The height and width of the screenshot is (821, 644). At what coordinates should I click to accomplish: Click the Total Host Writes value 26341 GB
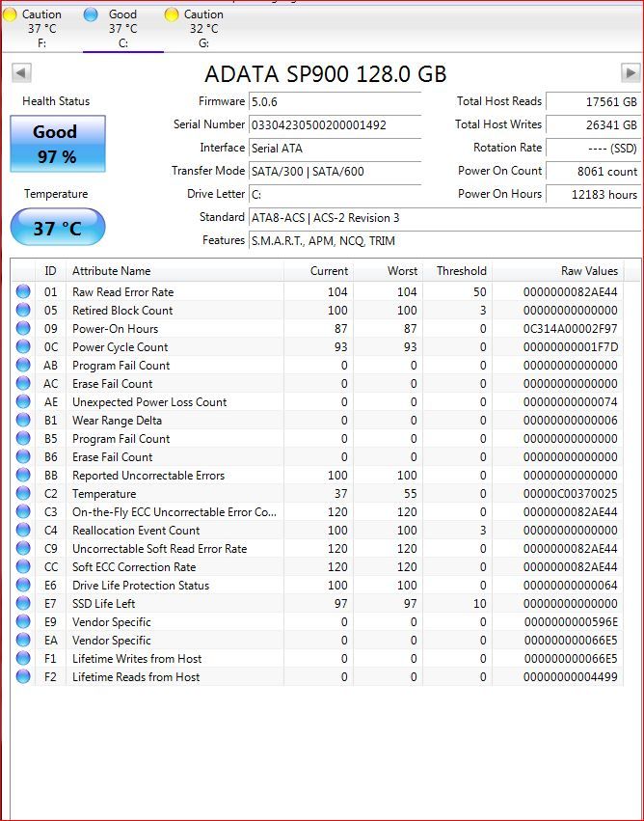click(593, 125)
